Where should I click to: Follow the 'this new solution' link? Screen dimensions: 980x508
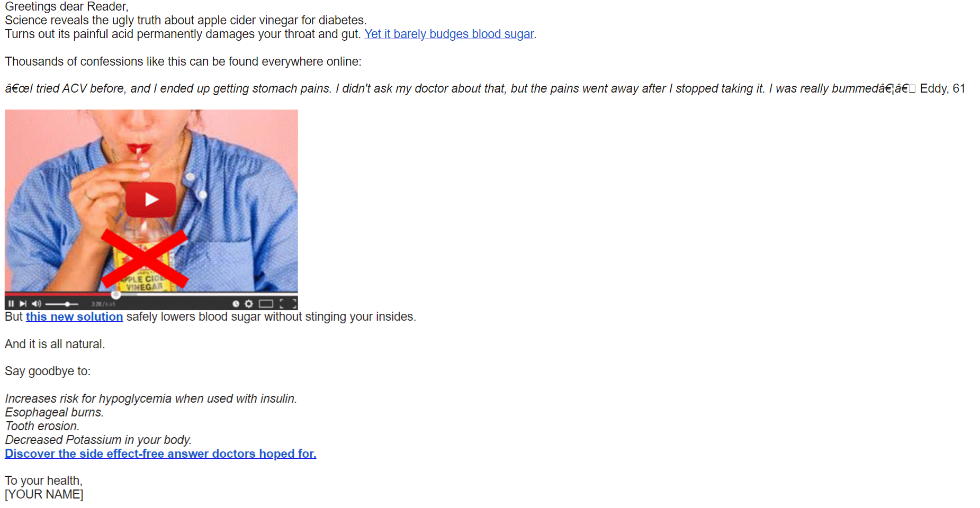pyautogui.click(x=74, y=316)
